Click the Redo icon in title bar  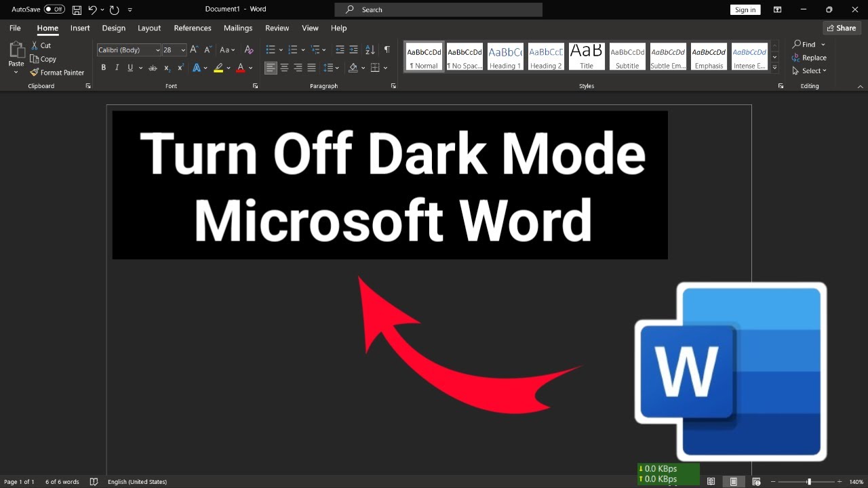coord(114,9)
